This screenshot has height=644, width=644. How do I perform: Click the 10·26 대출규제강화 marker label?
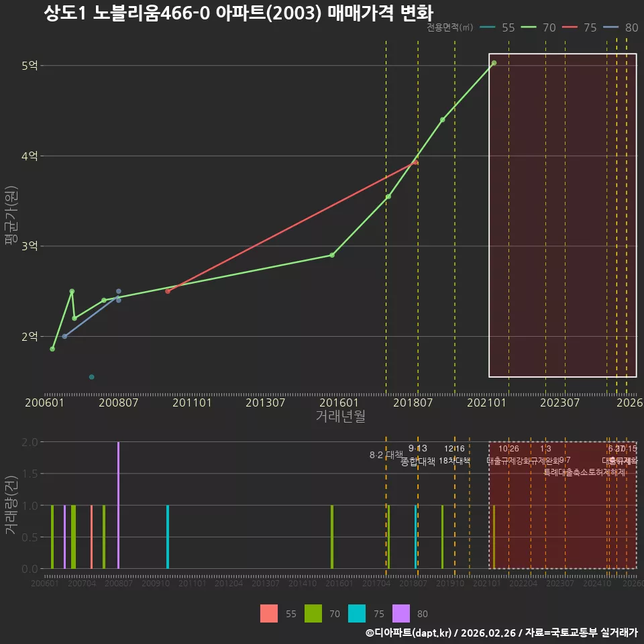coord(508,455)
